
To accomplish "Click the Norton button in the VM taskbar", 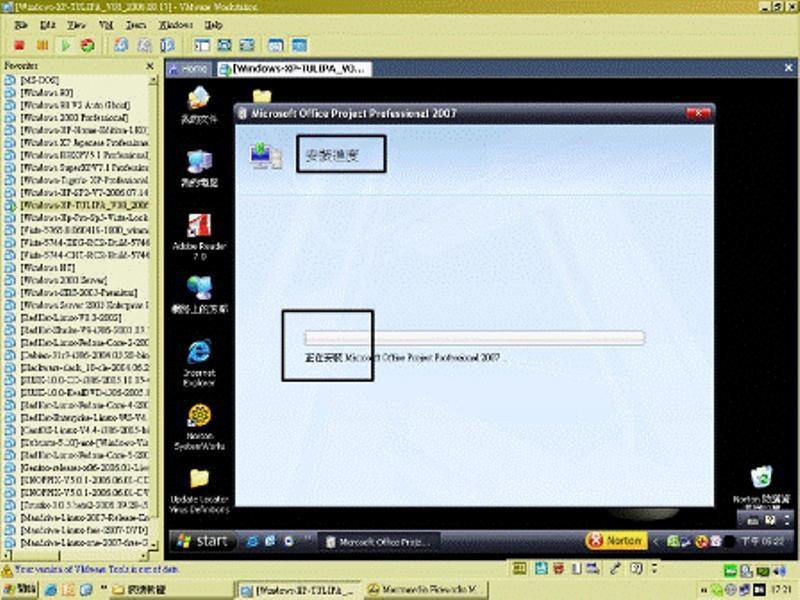I will pyautogui.click(x=616, y=541).
